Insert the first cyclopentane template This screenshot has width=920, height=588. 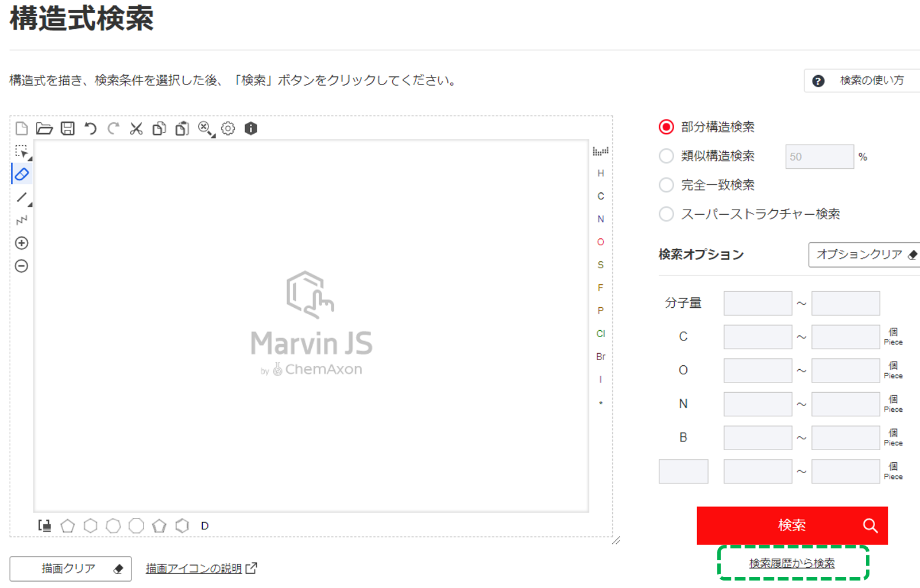pos(68,525)
